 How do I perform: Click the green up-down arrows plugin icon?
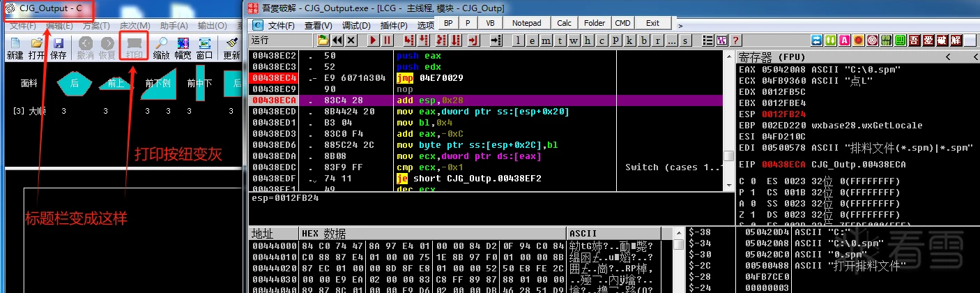coord(831,40)
